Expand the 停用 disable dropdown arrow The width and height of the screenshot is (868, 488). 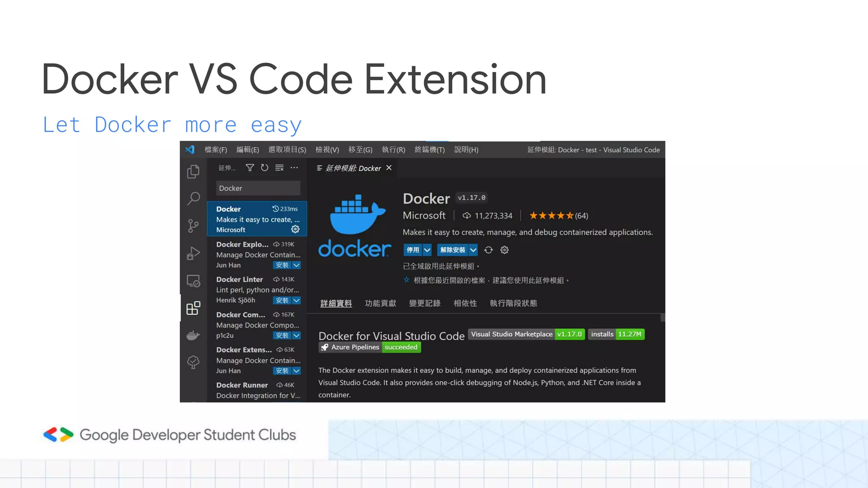pyautogui.click(x=427, y=250)
